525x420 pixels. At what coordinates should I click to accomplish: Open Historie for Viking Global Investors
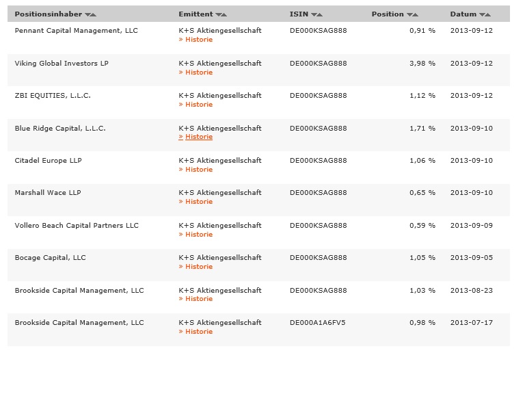(x=196, y=73)
